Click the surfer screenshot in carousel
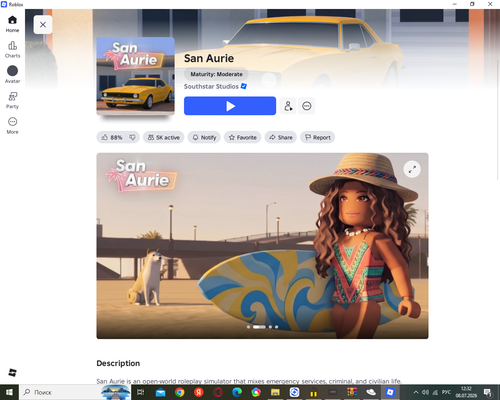 pos(262,246)
